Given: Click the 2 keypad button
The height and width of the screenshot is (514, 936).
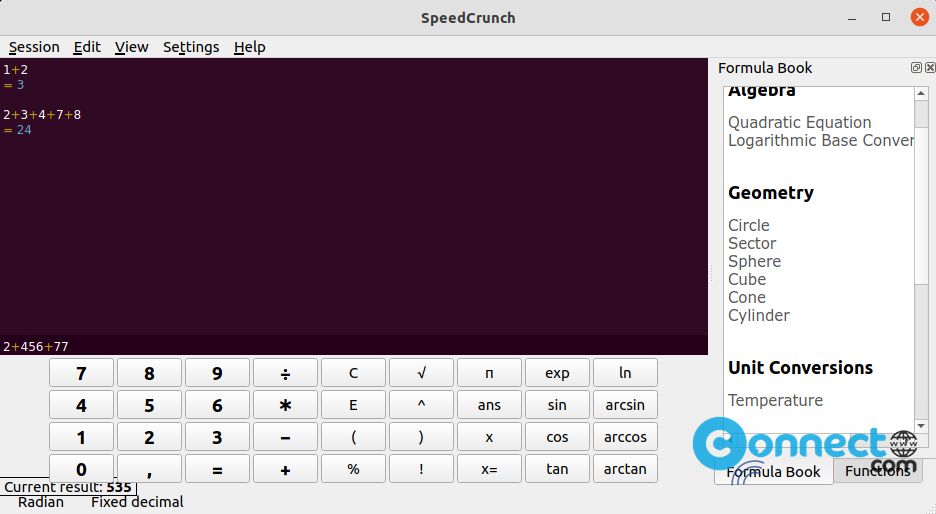Looking at the screenshot, I should pyautogui.click(x=149, y=437).
